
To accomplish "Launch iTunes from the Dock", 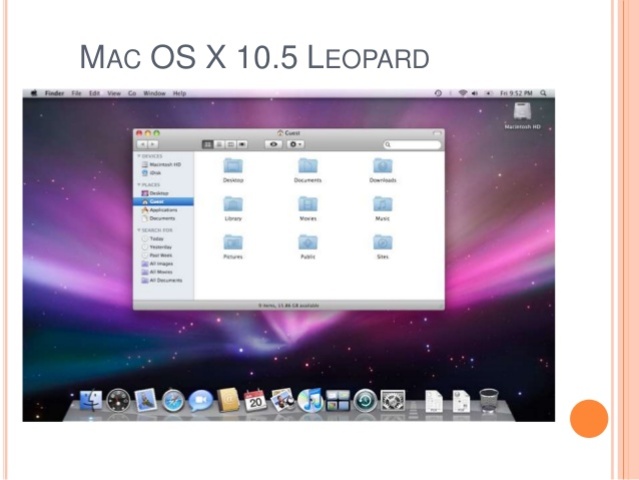I will point(310,401).
